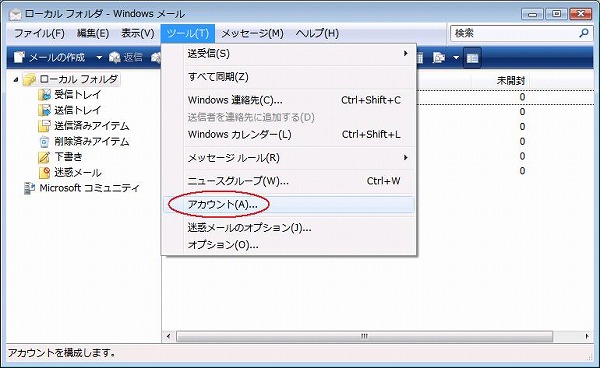Click the search magnifier icon
The image size is (600, 368).
(584, 33)
